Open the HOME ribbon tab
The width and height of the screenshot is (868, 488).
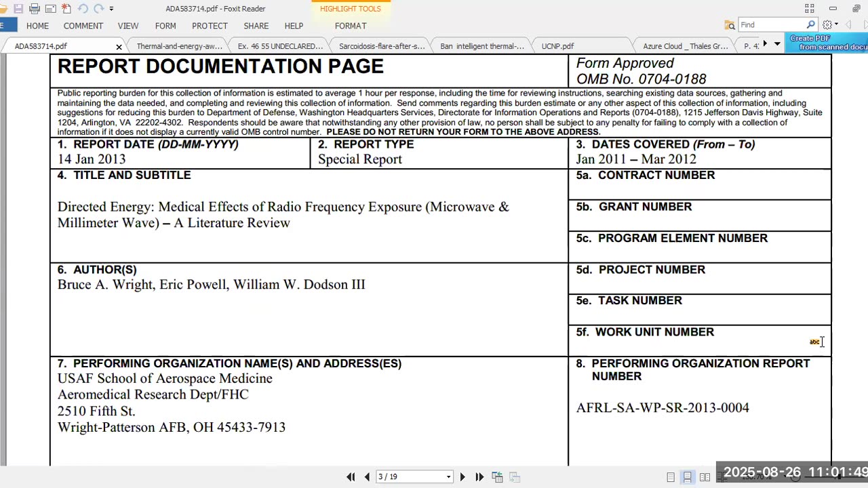pos(37,26)
